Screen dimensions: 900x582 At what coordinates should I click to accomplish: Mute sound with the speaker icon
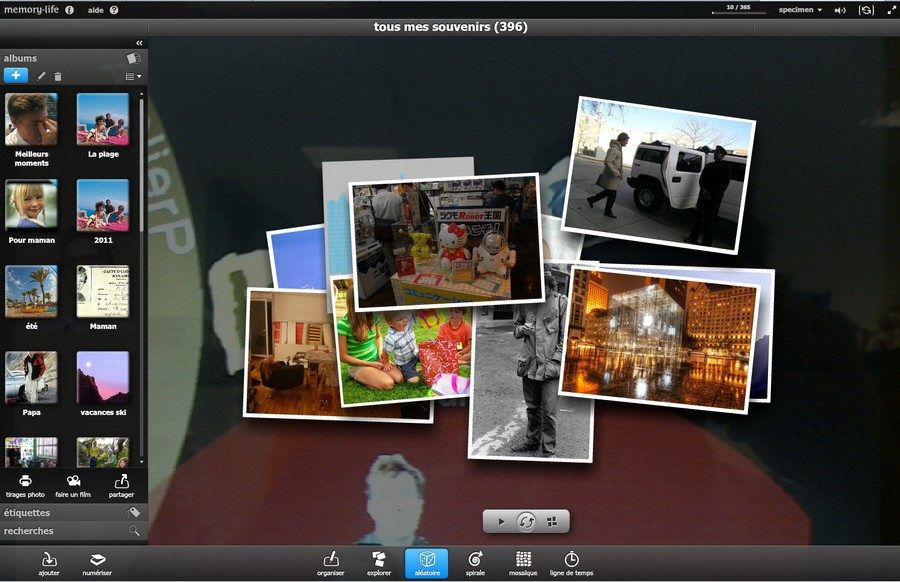tap(840, 10)
